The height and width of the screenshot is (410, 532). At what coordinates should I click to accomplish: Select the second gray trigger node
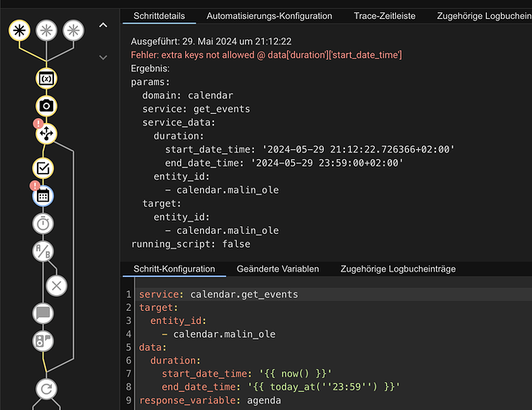(x=47, y=30)
